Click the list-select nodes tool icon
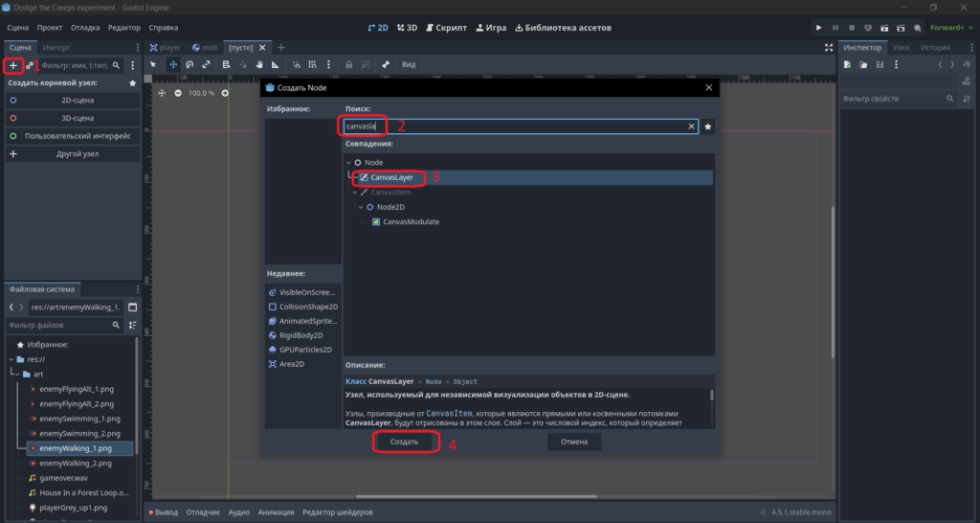 coord(226,64)
